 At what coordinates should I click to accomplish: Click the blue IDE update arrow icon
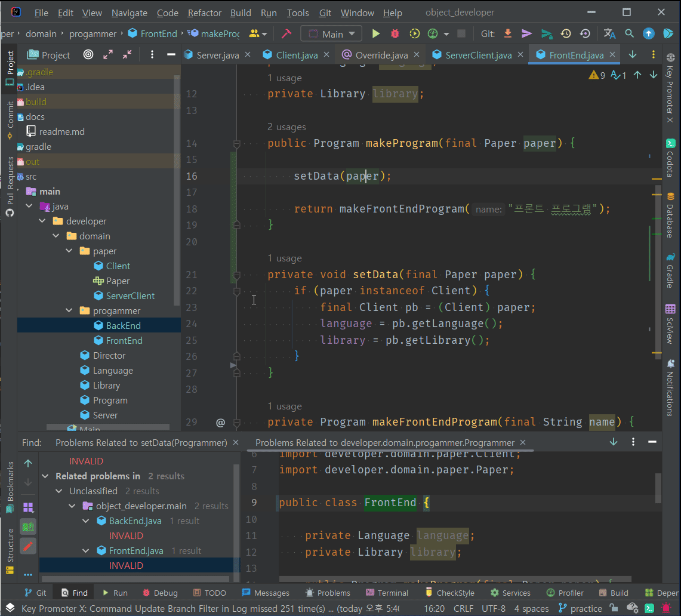(x=648, y=33)
